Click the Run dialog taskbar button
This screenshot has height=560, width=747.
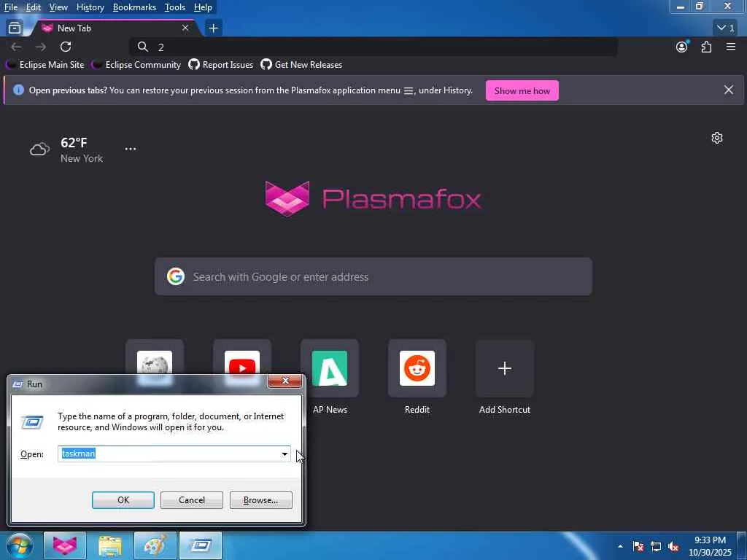pos(201,545)
